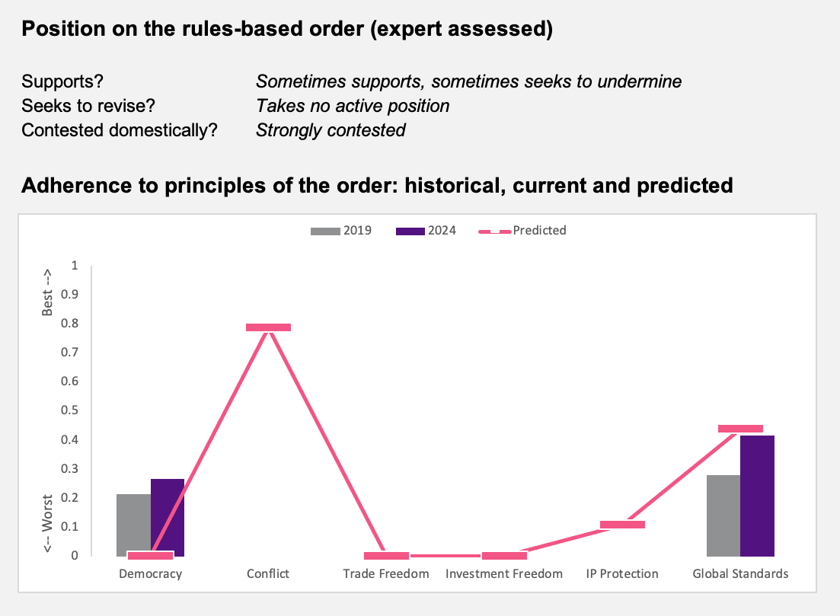This screenshot has height=616, width=840.
Task: Click the Investment Freedom predicted marker
Action: [504, 556]
